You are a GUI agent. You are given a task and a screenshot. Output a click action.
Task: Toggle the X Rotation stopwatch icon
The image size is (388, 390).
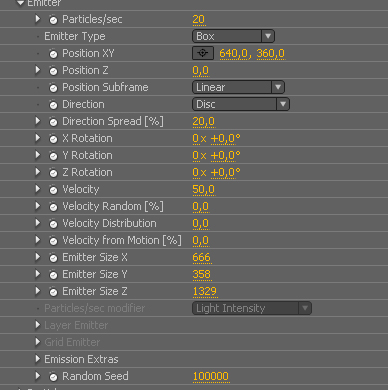[53, 139]
